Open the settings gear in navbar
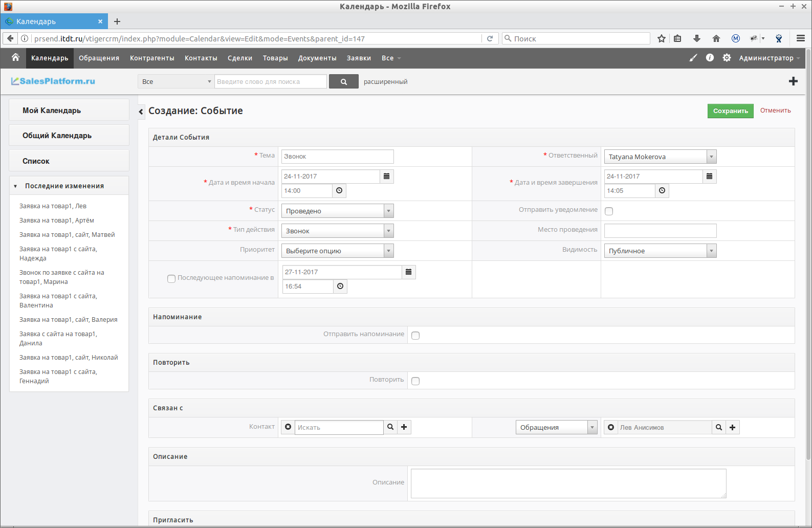Image resolution: width=812 pixels, height=528 pixels. tap(727, 58)
